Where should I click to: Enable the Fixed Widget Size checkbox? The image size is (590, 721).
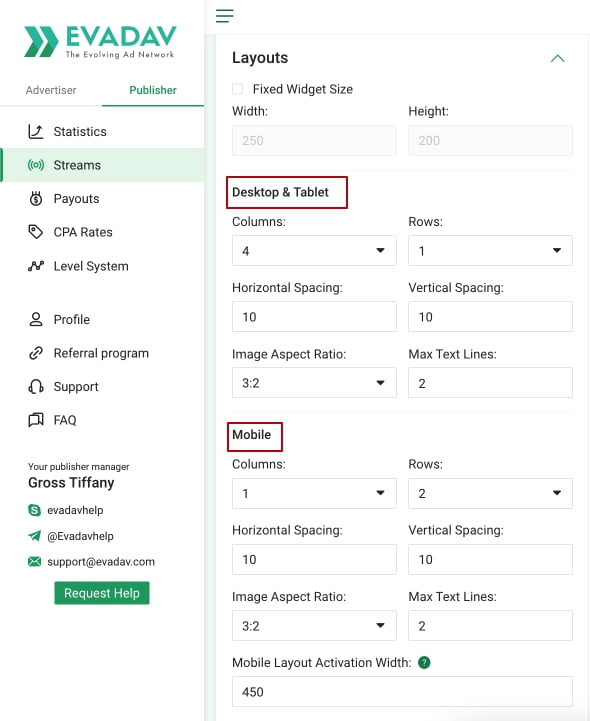coord(238,89)
